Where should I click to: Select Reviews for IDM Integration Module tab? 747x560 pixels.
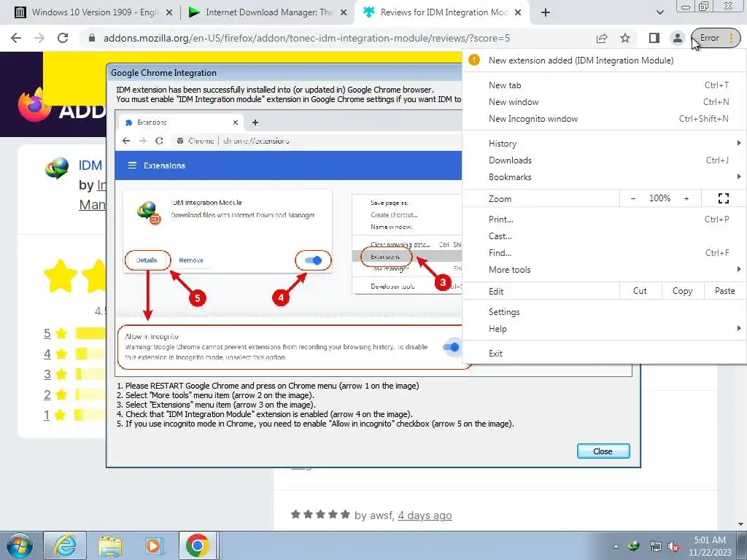pos(441,12)
